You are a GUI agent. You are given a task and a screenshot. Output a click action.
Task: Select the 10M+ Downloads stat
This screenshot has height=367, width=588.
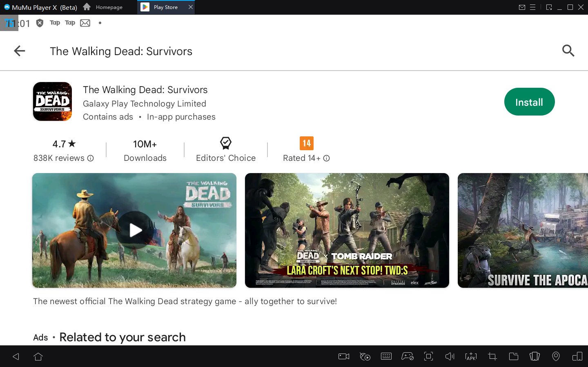pyautogui.click(x=145, y=151)
